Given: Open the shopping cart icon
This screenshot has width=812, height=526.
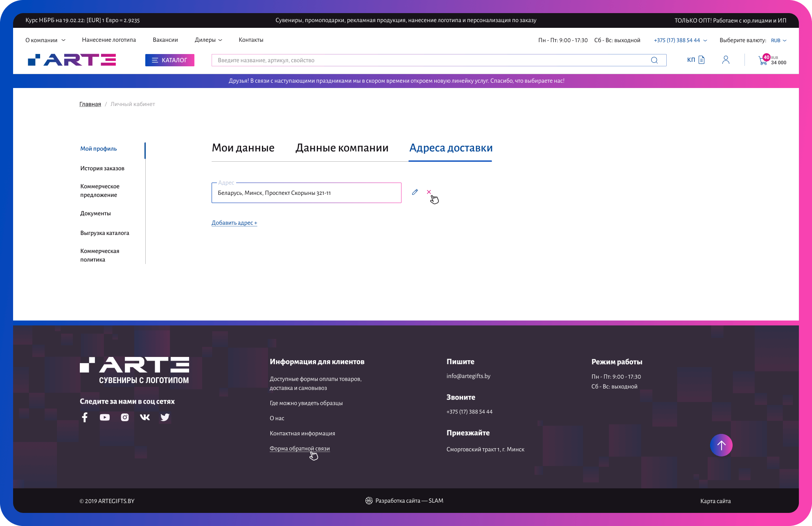Looking at the screenshot, I should coord(762,61).
